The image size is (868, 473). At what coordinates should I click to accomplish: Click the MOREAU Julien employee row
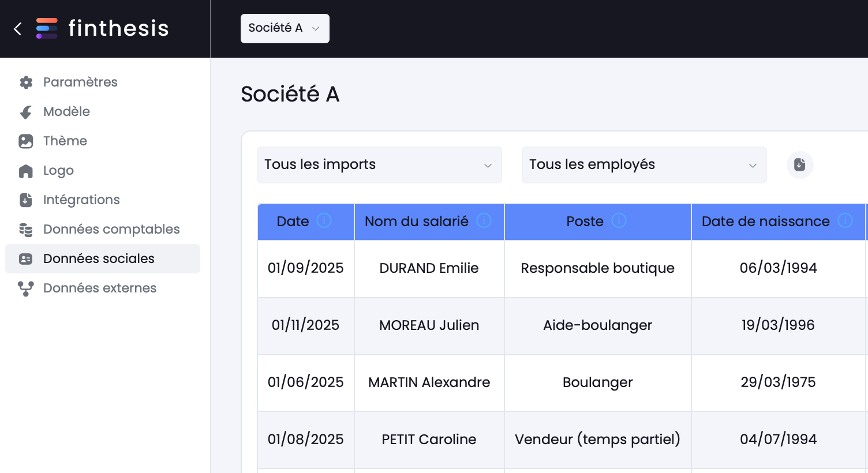tap(562, 325)
